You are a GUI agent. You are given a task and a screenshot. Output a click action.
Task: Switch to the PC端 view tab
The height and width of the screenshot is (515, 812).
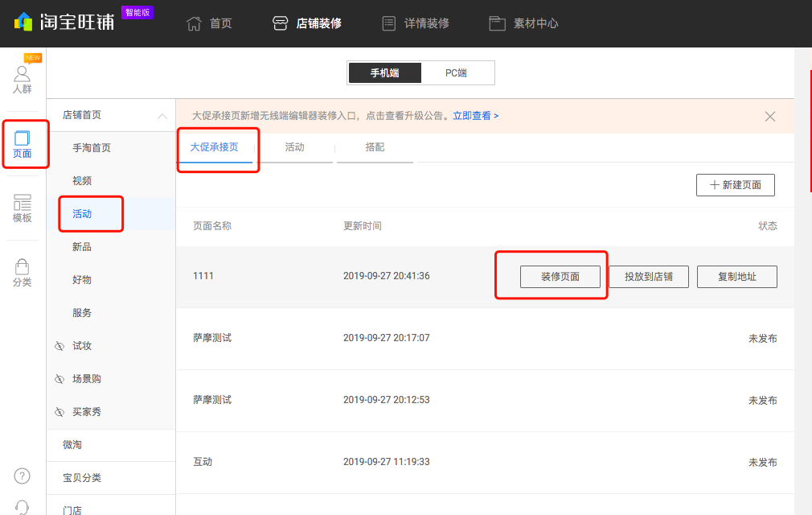click(x=455, y=72)
